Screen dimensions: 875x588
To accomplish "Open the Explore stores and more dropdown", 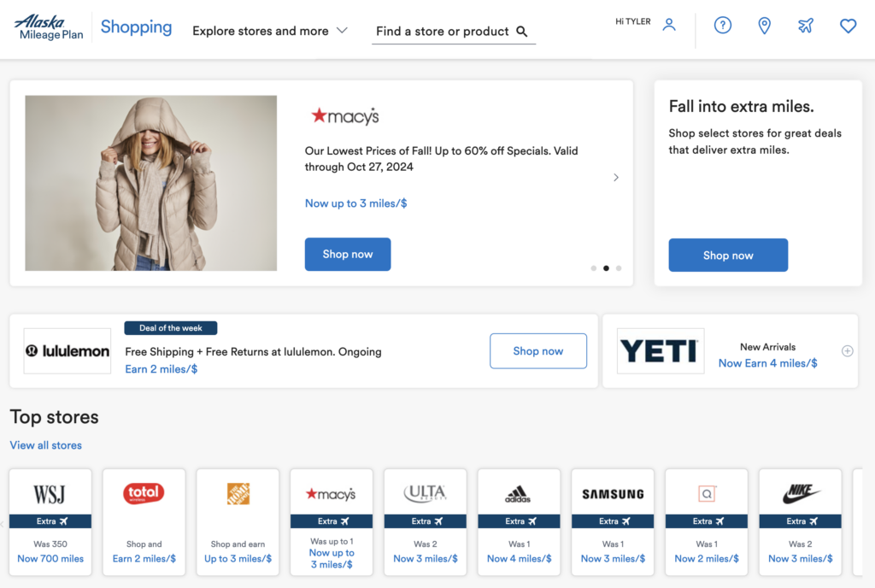I will tap(269, 31).
